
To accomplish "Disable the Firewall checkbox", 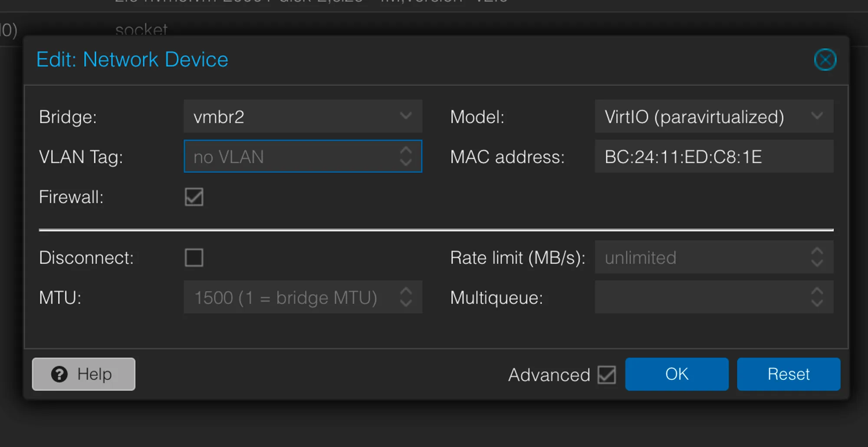I will point(194,197).
